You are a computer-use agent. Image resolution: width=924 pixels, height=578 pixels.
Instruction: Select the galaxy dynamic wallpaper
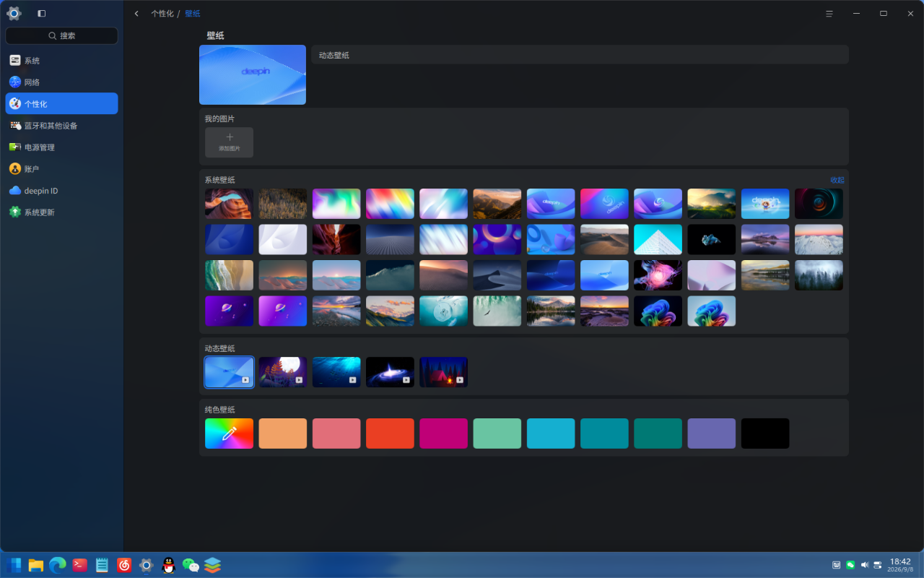[390, 372]
